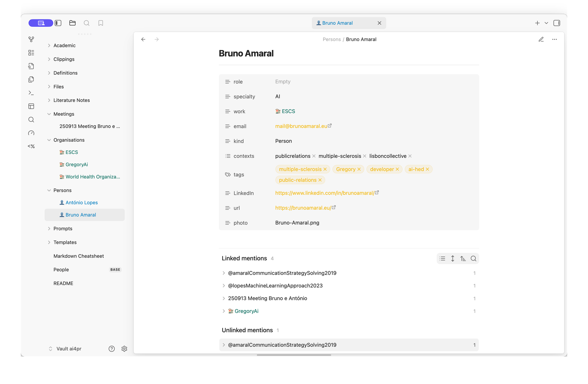The width and height of the screenshot is (588, 384).
Task: Open tab list dropdown arrow
Action: (546, 23)
